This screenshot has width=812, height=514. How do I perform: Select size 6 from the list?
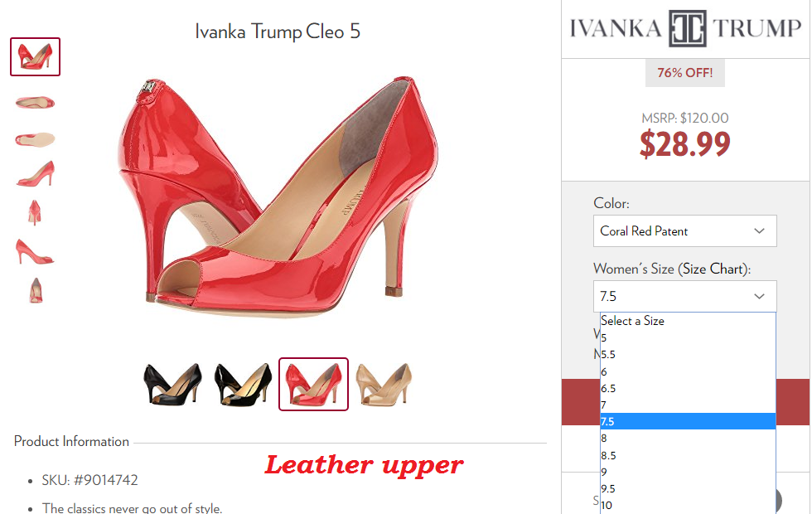coord(688,371)
